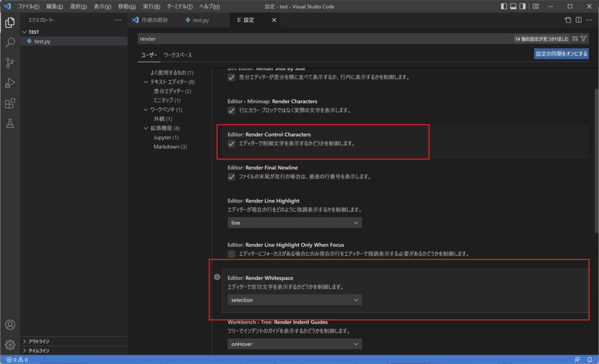Open the Render Line Highlight dropdown

tap(294, 222)
